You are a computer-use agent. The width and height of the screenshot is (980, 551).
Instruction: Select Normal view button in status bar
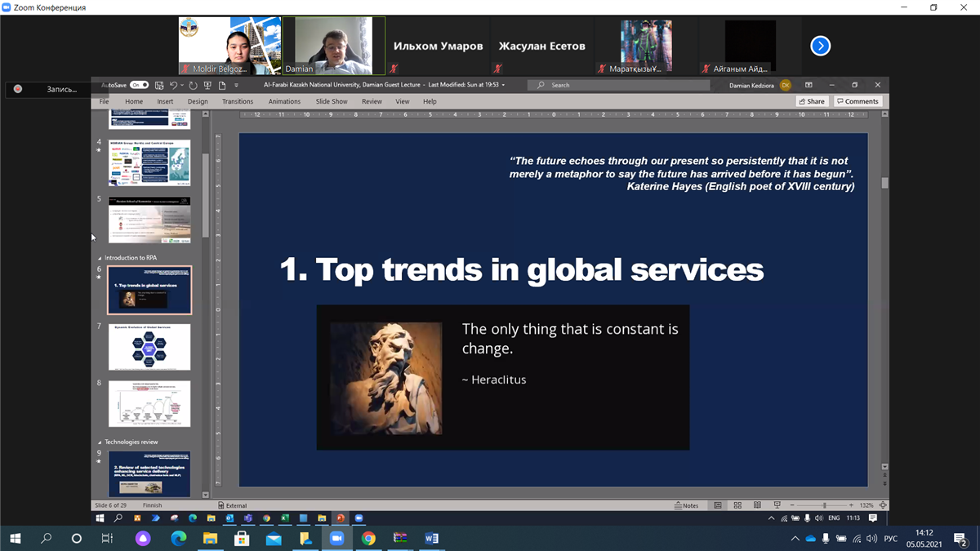(718, 505)
